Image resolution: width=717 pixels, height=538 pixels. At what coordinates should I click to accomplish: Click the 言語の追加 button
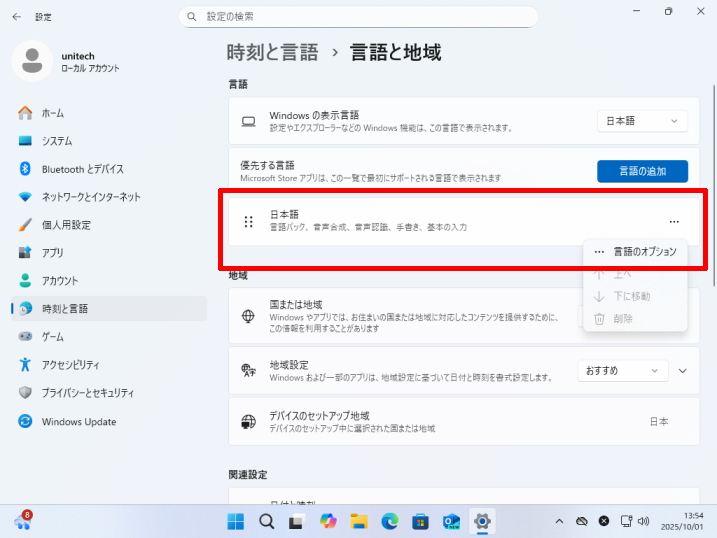coord(642,171)
